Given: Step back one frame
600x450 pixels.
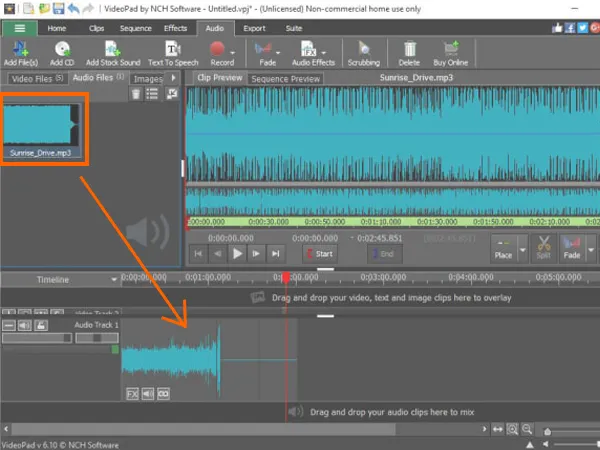Looking at the screenshot, I should [x=218, y=253].
